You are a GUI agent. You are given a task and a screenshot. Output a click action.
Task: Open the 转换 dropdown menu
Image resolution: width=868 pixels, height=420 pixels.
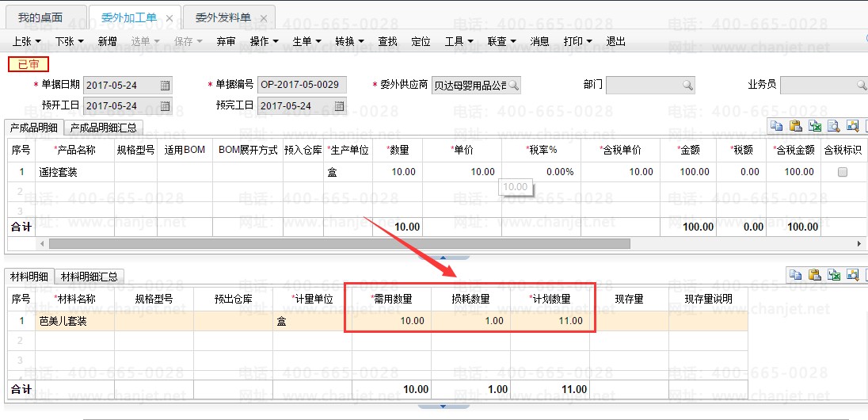(350, 41)
